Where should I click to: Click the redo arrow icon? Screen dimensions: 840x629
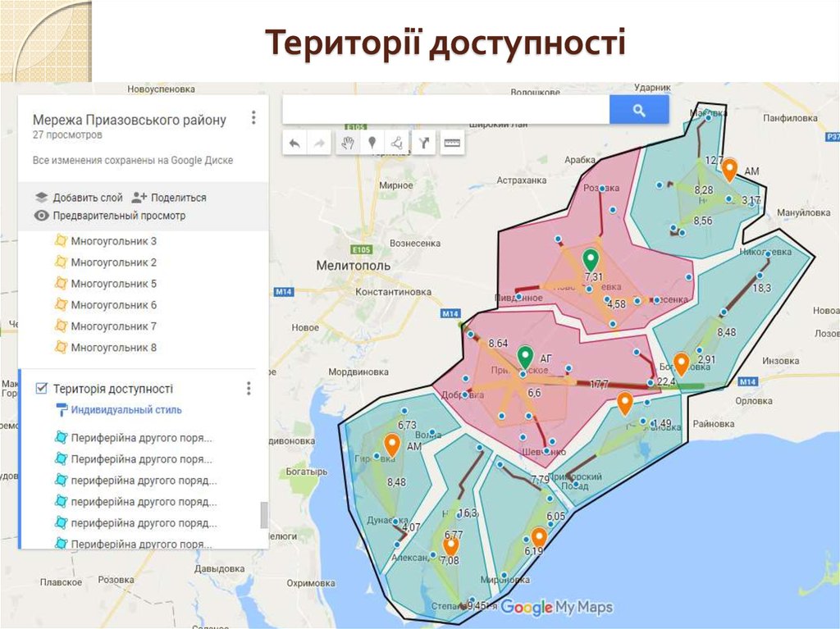(x=319, y=142)
